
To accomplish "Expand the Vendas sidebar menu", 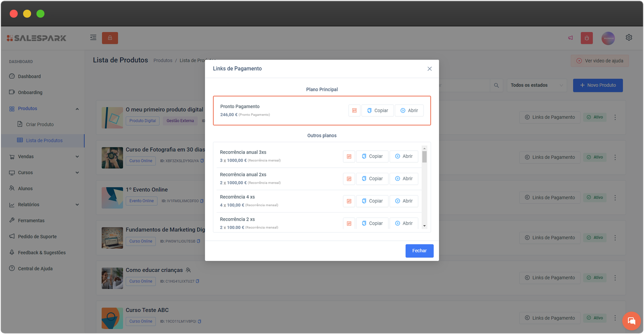I will click(x=44, y=157).
